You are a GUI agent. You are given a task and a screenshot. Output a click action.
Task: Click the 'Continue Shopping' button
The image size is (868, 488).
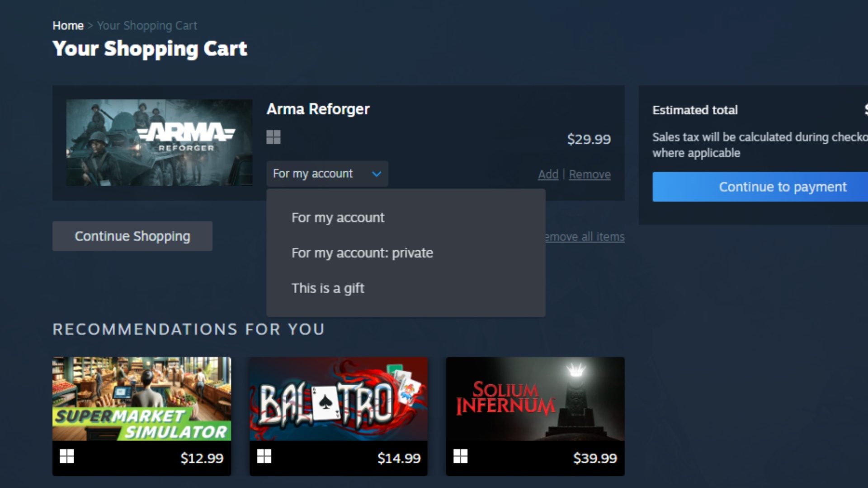(x=132, y=235)
